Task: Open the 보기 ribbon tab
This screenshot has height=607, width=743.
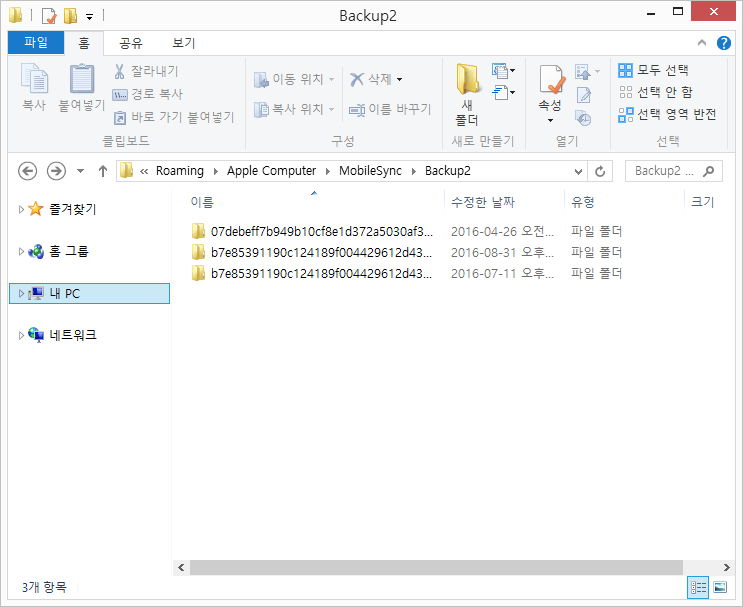Action: (183, 43)
